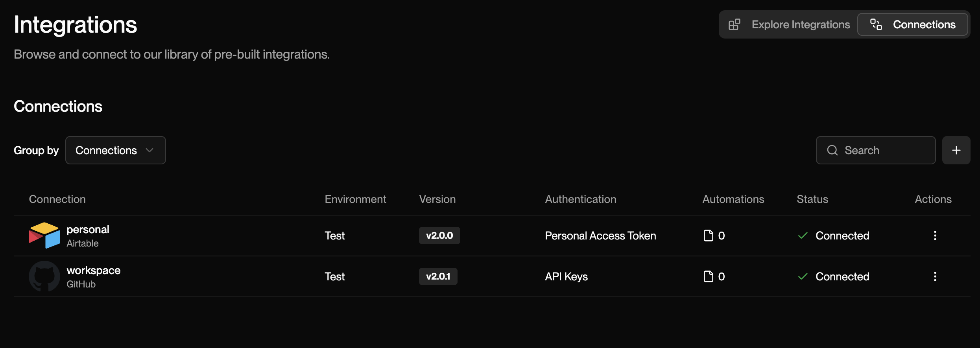
Task: Open actions menu for personal Airtable connection
Action: click(935, 236)
